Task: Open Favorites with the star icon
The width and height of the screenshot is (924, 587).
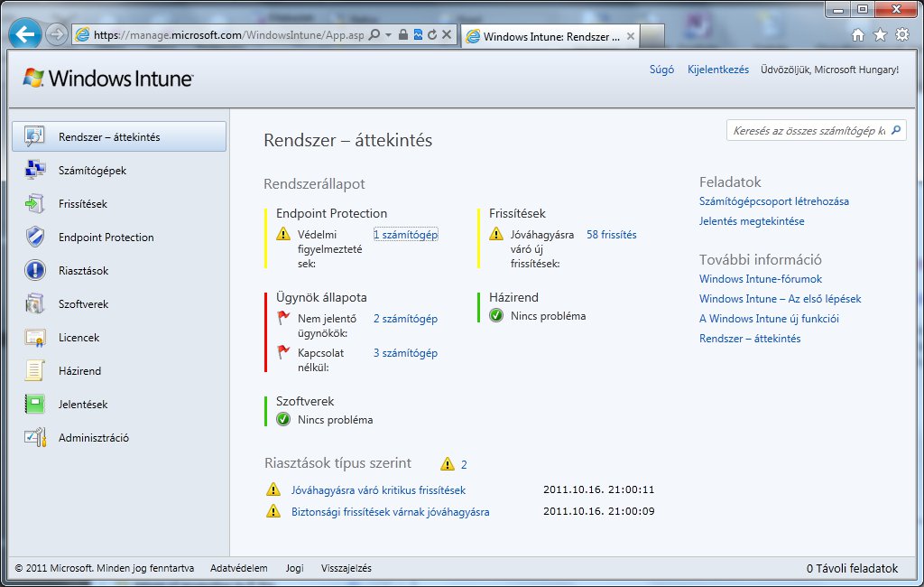Action: [880, 35]
